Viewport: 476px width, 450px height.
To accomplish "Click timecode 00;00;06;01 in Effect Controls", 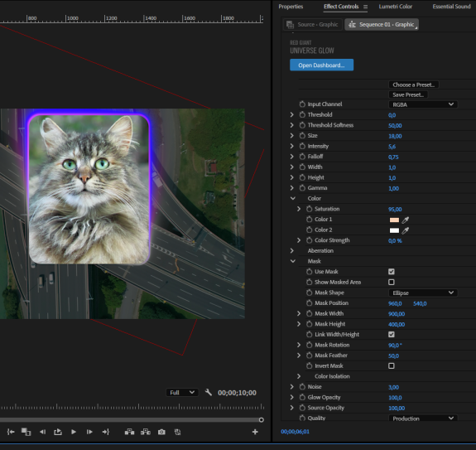I will (295, 432).
